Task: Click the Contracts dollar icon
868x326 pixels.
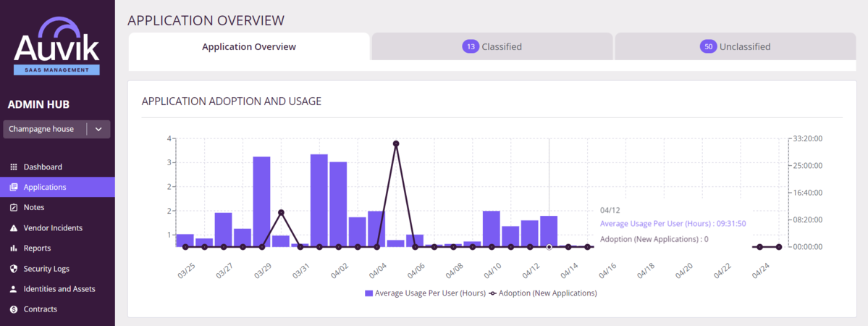Action: [x=14, y=309]
